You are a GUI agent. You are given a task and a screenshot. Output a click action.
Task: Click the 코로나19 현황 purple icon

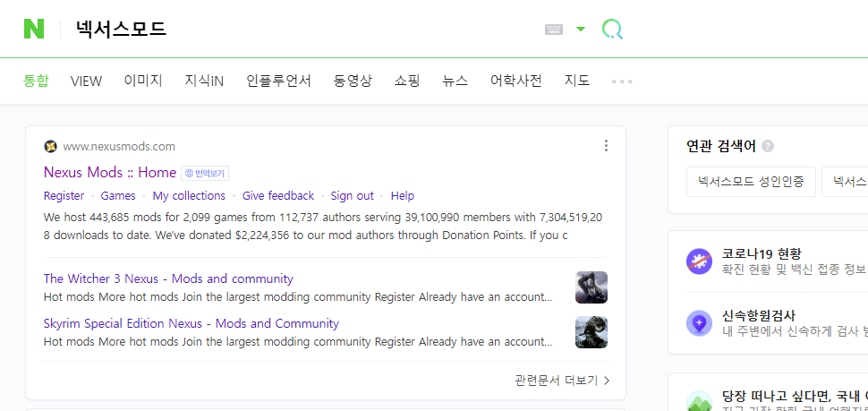click(699, 261)
